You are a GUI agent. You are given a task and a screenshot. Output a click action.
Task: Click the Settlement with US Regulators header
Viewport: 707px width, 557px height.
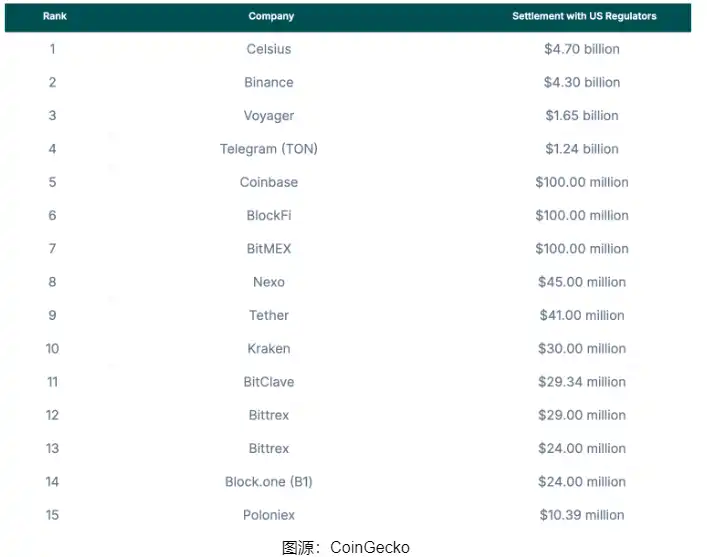[584, 16]
